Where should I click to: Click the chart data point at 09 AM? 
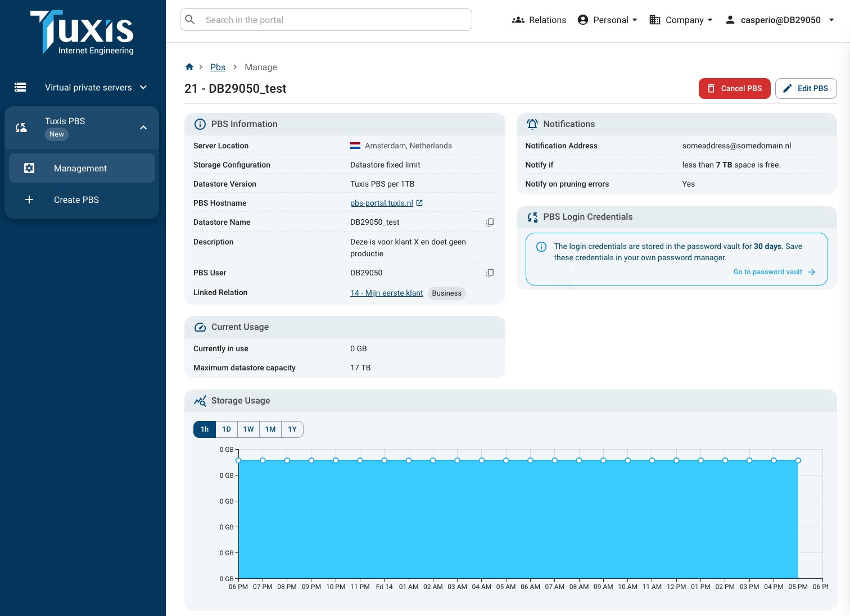pos(603,460)
